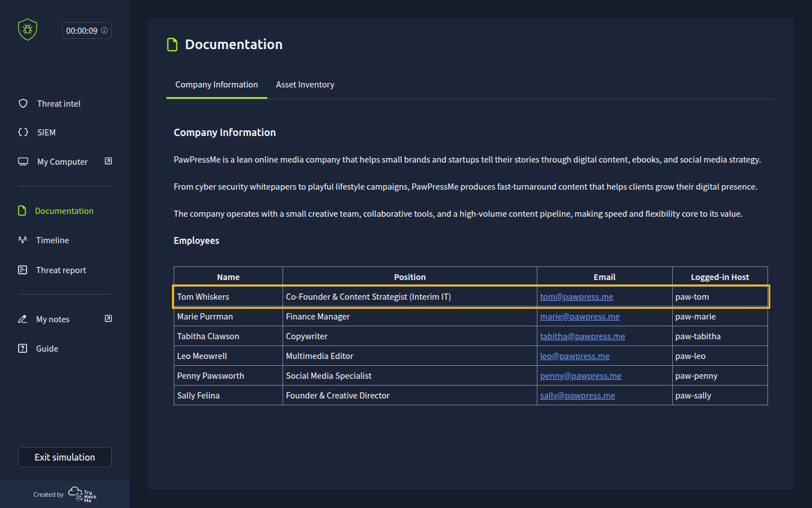Click the Threat intel shield icon
The image size is (812, 508).
click(x=23, y=103)
